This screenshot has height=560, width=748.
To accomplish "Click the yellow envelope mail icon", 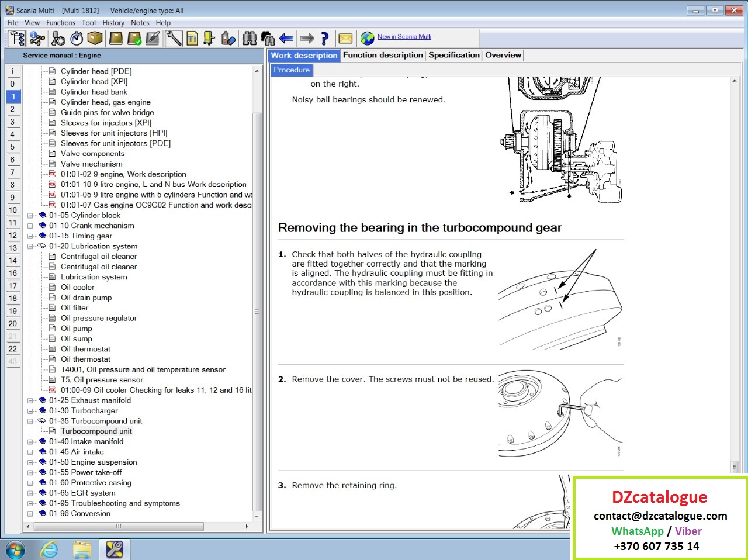I will tap(345, 39).
